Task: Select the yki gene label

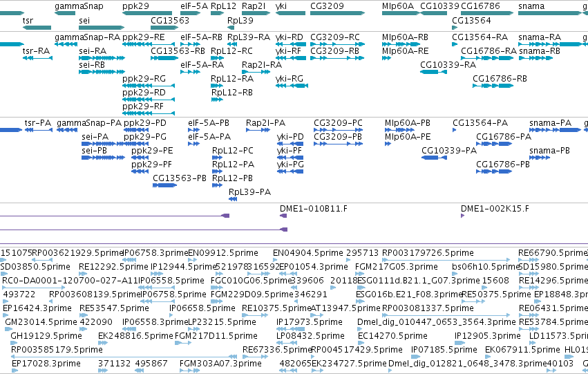Action: click(x=281, y=6)
